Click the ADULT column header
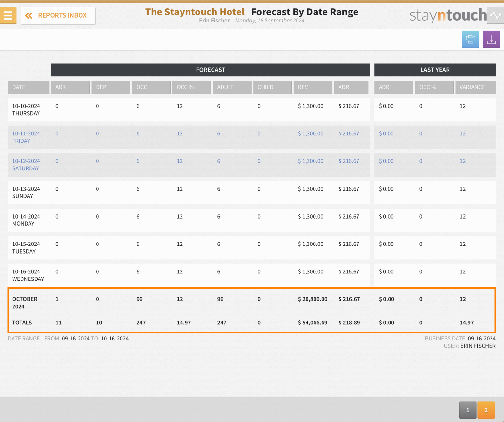 coord(232,87)
